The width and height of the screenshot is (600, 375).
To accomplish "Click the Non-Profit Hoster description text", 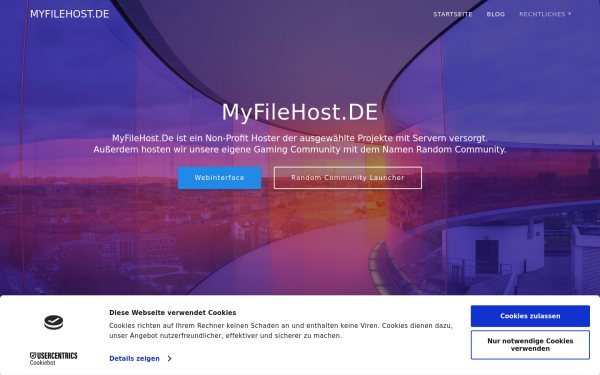I will [x=300, y=144].
